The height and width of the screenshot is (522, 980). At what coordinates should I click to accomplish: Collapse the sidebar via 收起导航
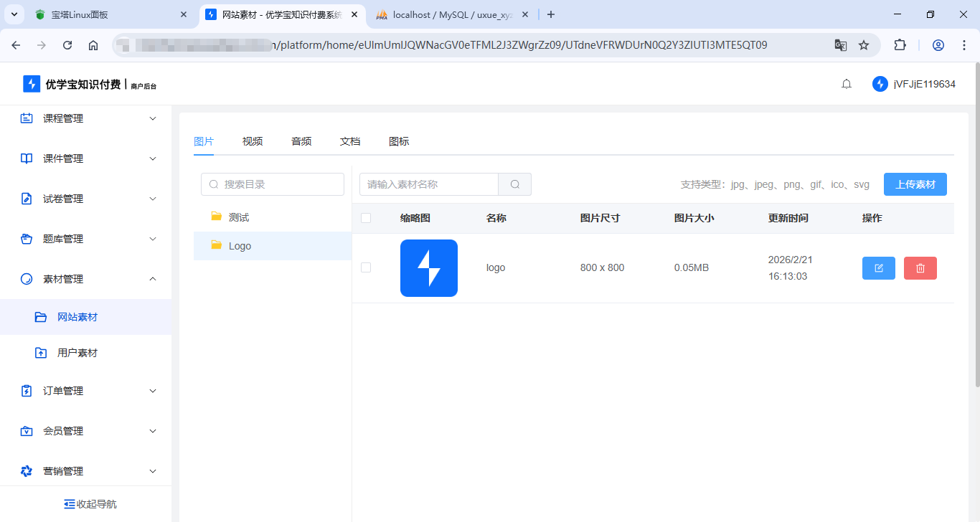click(x=90, y=503)
